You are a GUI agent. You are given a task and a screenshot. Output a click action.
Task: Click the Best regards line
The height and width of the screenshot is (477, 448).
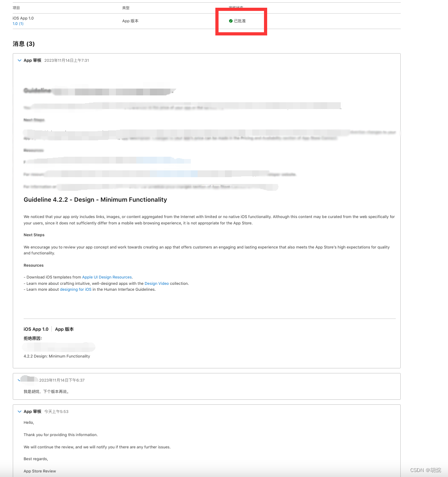(36, 459)
